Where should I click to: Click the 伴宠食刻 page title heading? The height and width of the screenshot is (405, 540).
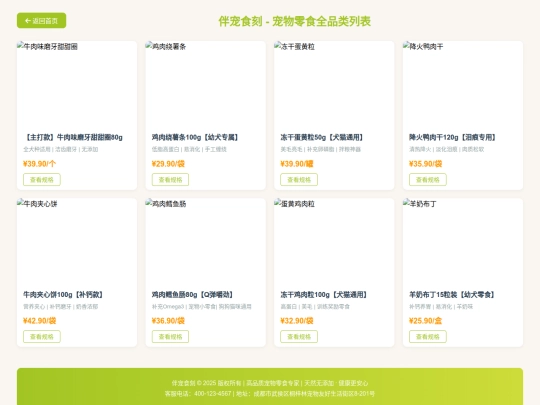(x=294, y=21)
